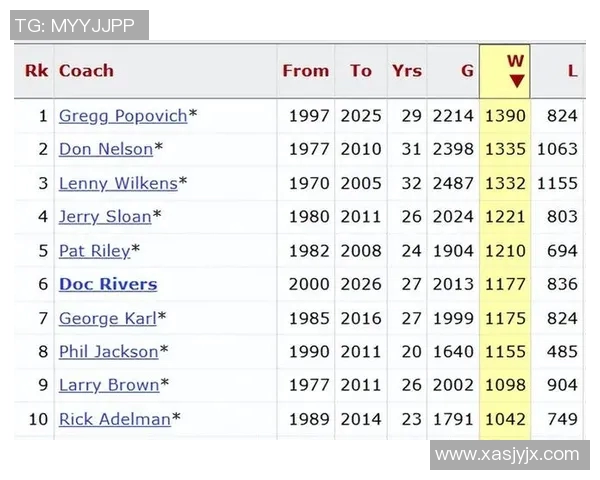
Task: Click the red sort arrow under W
Action: (516, 82)
